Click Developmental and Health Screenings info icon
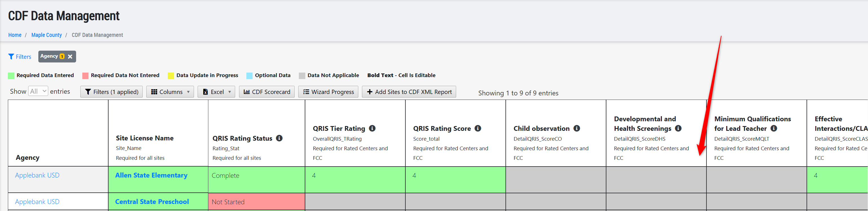Viewport: 868px width, 211px height. (x=678, y=128)
